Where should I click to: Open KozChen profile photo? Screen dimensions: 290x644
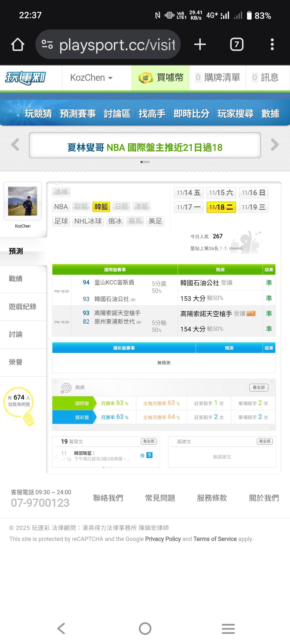coord(23,201)
